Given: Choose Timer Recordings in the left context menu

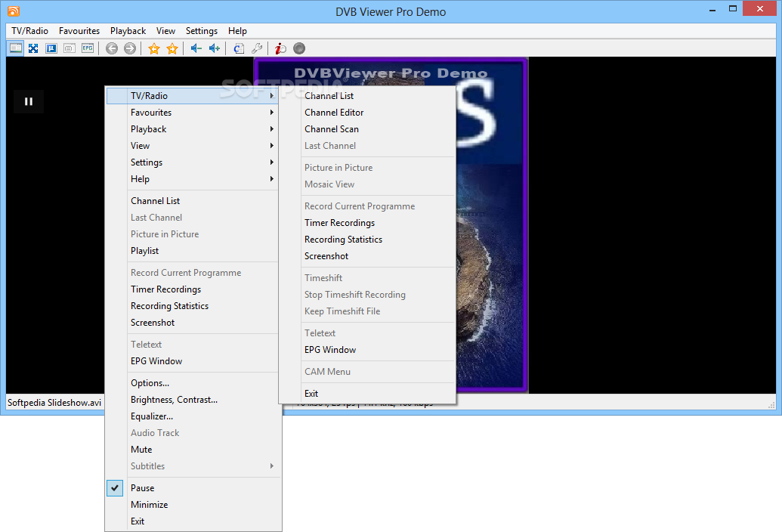Looking at the screenshot, I should 193,289.
